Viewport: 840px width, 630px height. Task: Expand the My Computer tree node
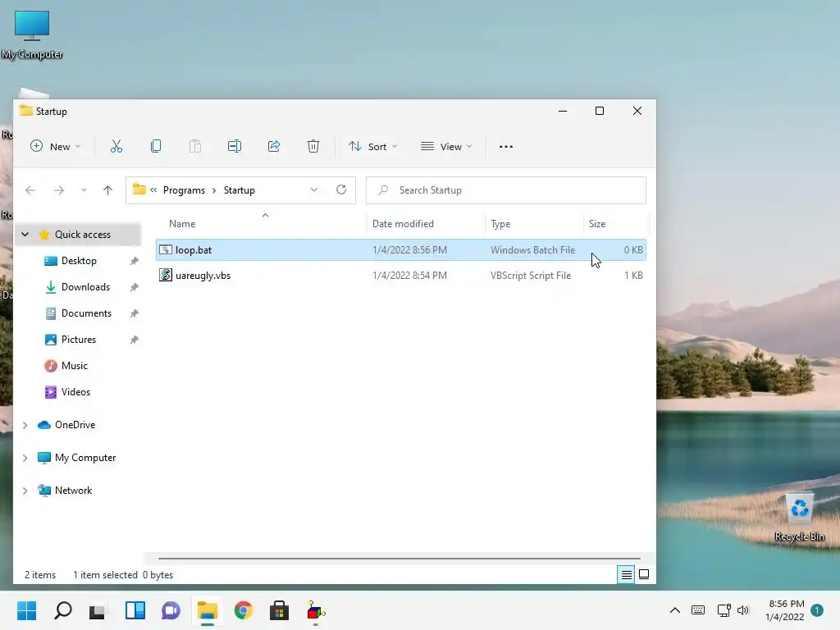tap(25, 458)
